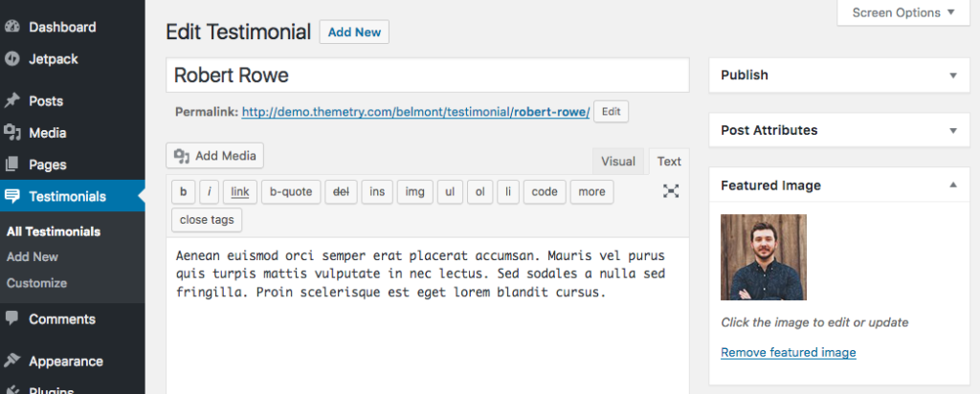Click the Pages icon in sidebar

[x=12, y=164]
